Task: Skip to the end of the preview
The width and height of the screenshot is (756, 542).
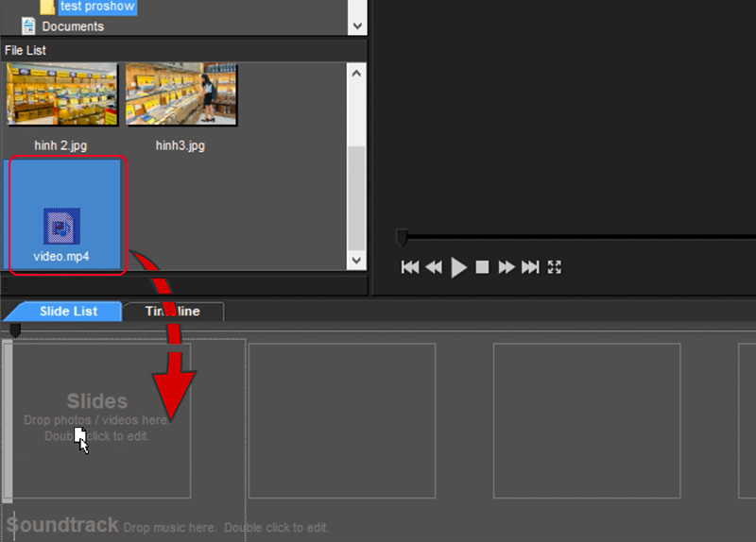Action: point(530,267)
